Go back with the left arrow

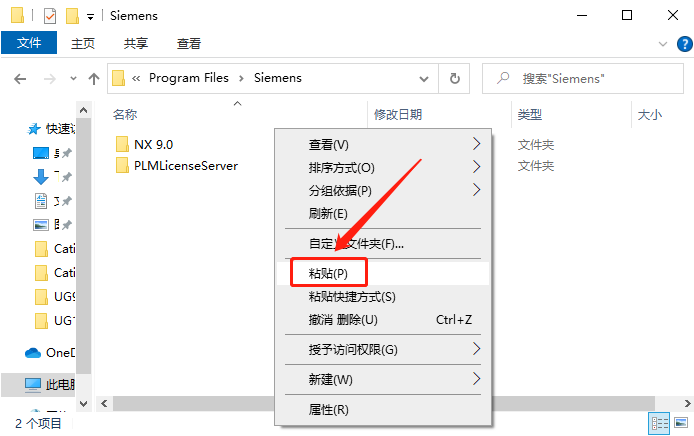(x=20, y=79)
